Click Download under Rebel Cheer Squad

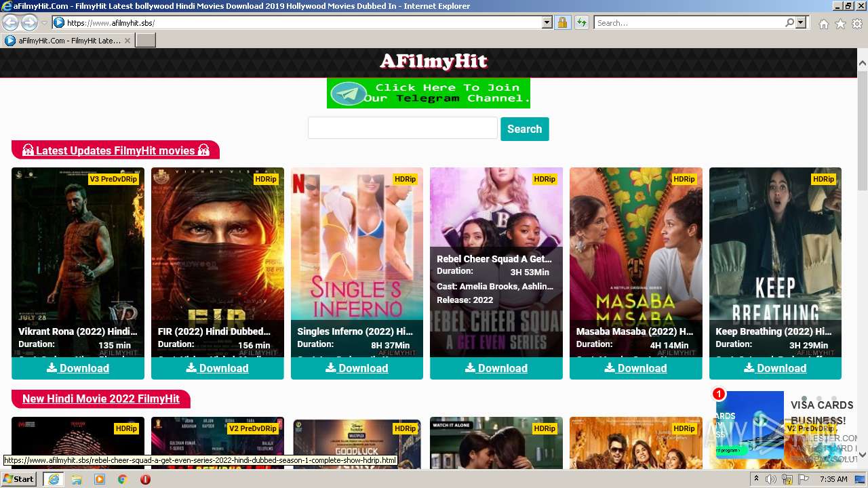coord(496,368)
